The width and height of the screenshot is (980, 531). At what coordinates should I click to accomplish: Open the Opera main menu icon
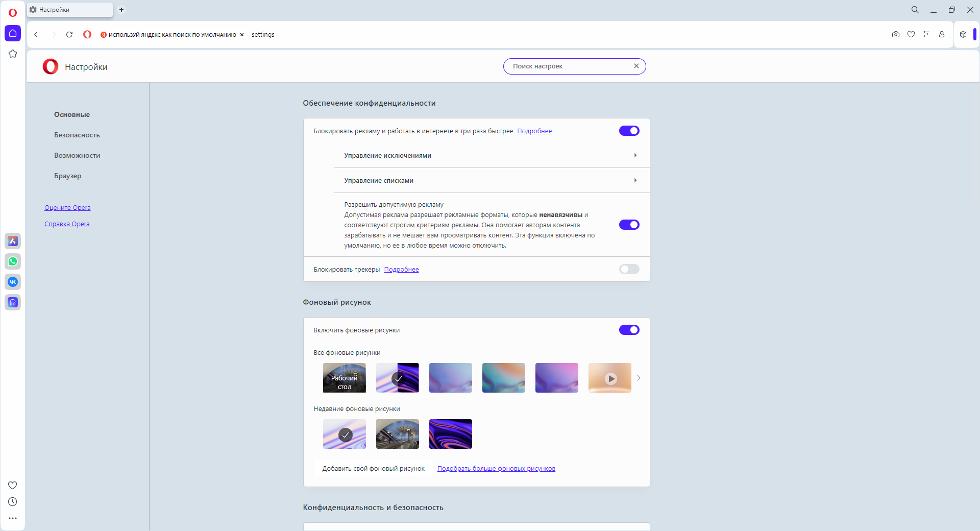tap(13, 13)
